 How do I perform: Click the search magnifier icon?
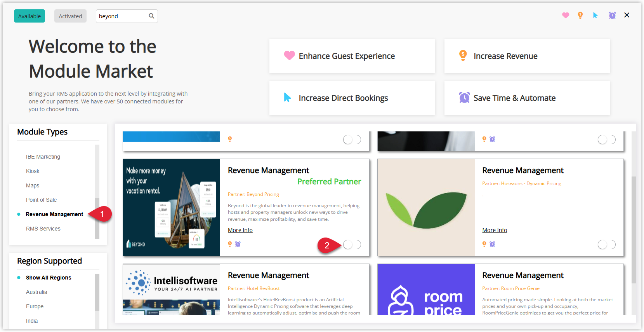point(151,16)
